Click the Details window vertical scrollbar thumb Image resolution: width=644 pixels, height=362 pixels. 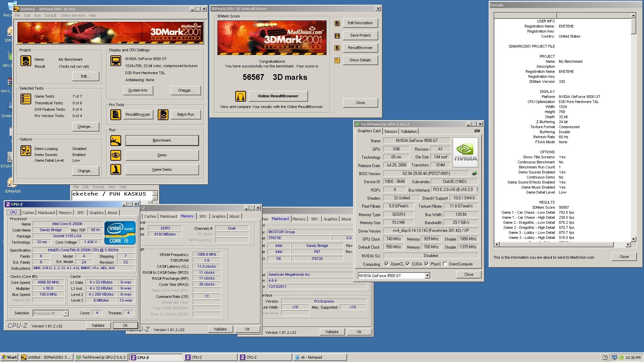[633, 26]
